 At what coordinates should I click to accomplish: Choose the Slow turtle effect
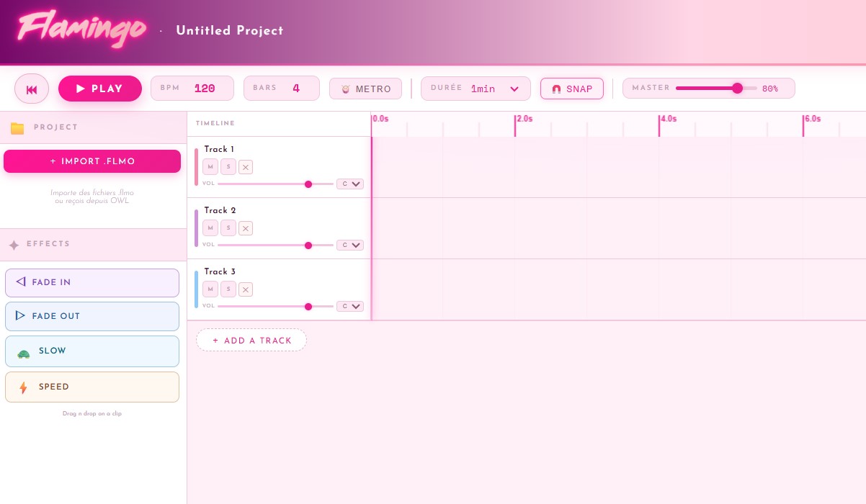pyautogui.click(x=92, y=351)
